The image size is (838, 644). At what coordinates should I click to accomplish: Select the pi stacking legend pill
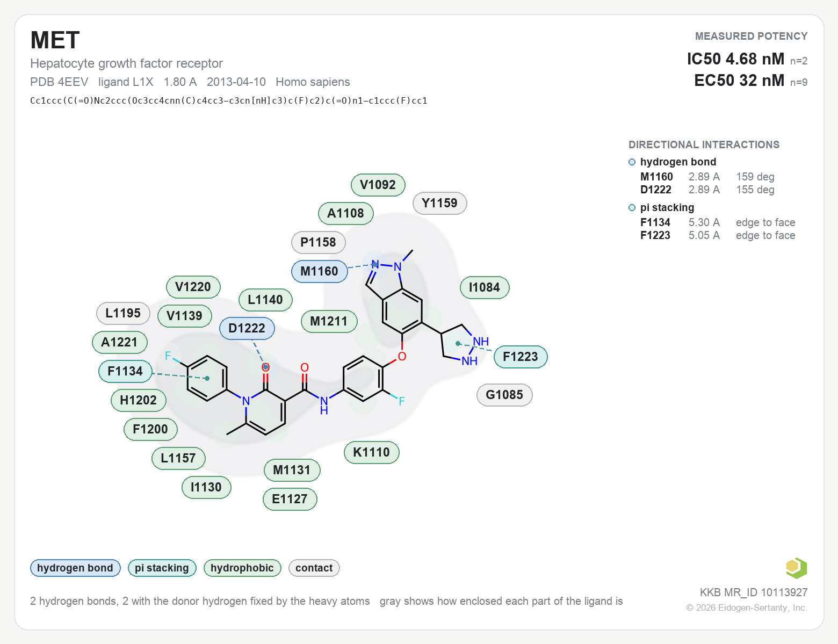(x=162, y=568)
